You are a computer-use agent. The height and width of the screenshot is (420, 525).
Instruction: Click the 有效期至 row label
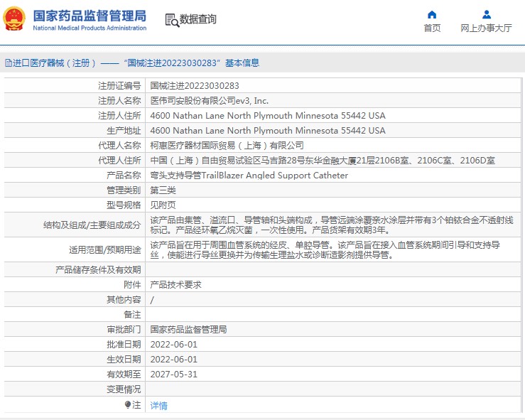pyautogui.click(x=124, y=374)
